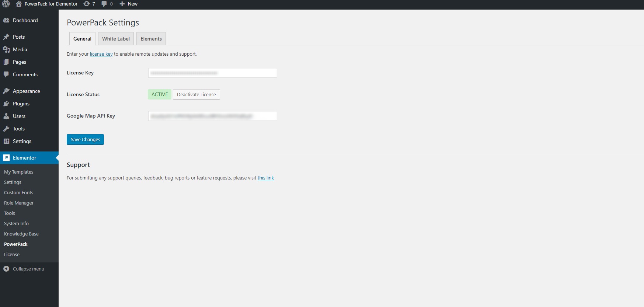Click the Save Changes button
The height and width of the screenshot is (307, 644).
[85, 139]
